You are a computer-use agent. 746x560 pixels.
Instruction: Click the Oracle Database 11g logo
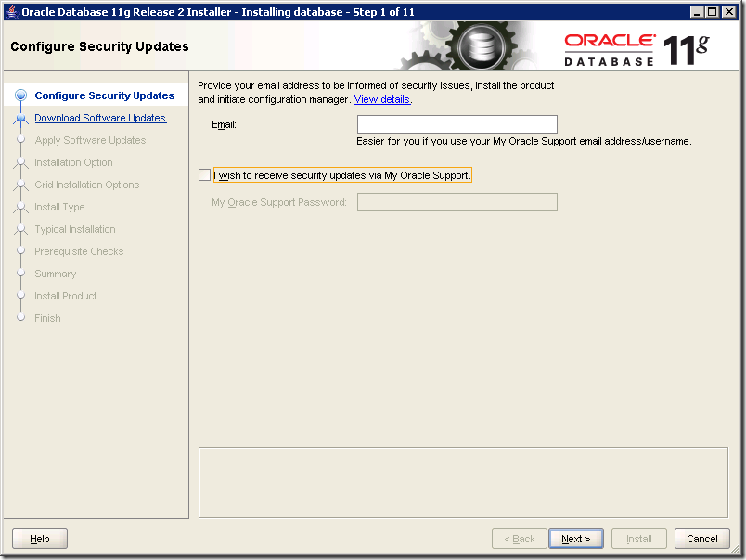point(637,48)
